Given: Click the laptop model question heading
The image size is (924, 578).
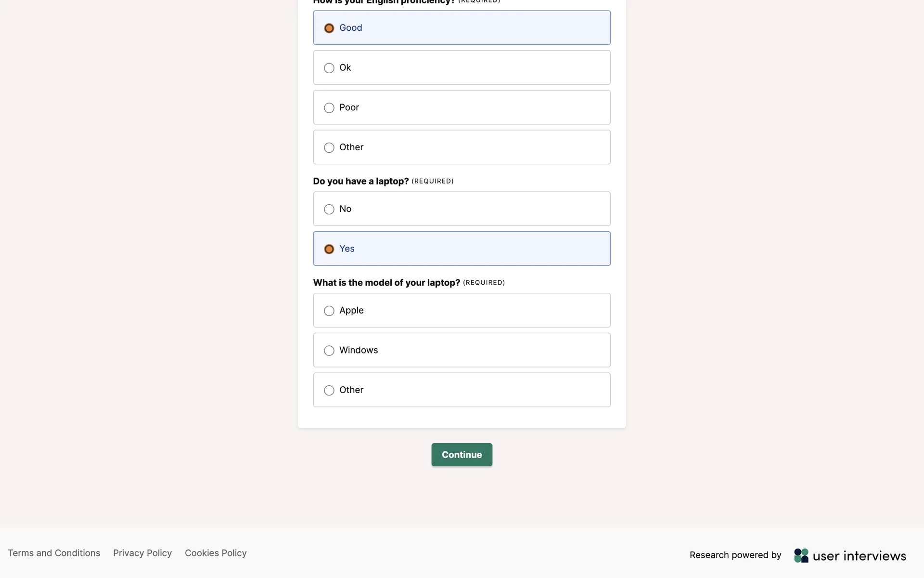Looking at the screenshot, I should click(386, 283).
